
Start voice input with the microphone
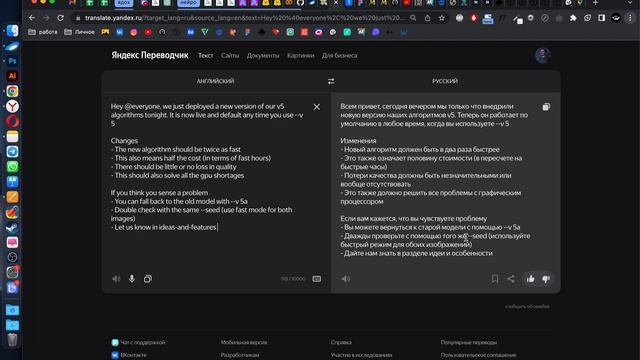point(132,279)
